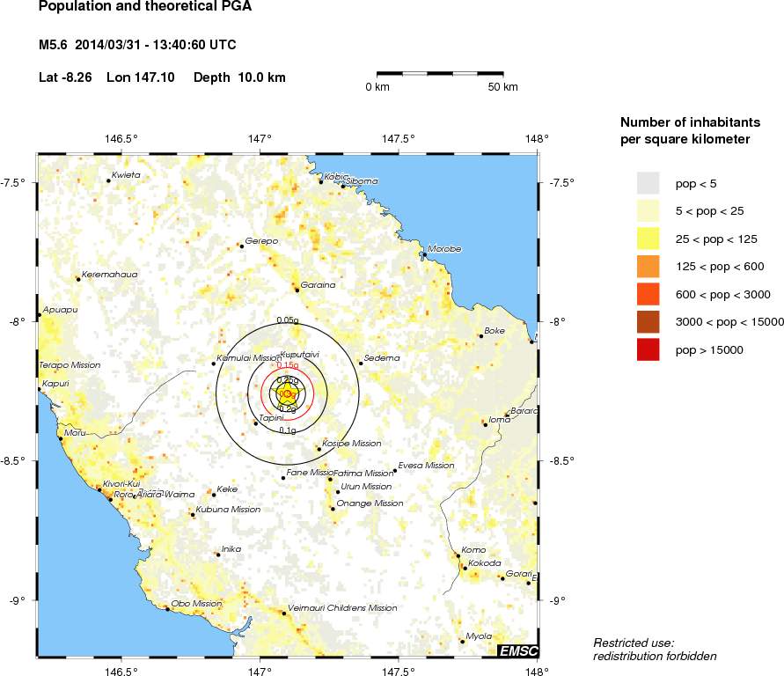Select the Morobe town marker on the coast
This screenshot has height=676, width=784.
[x=424, y=254]
